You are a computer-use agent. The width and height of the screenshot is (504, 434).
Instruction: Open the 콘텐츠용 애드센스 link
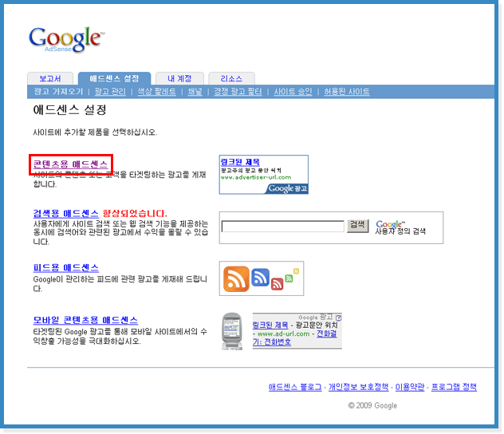click(70, 164)
